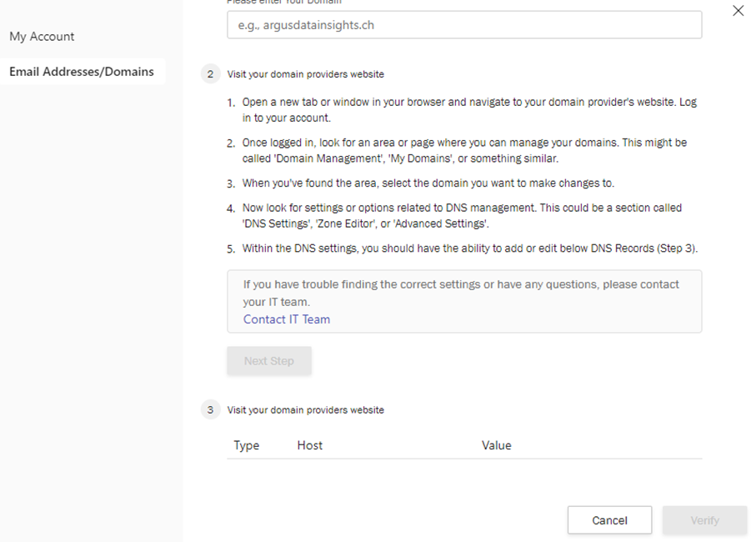This screenshot has height=542, width=756.
Task: Click the Type column header
Action: pos(247,445)
